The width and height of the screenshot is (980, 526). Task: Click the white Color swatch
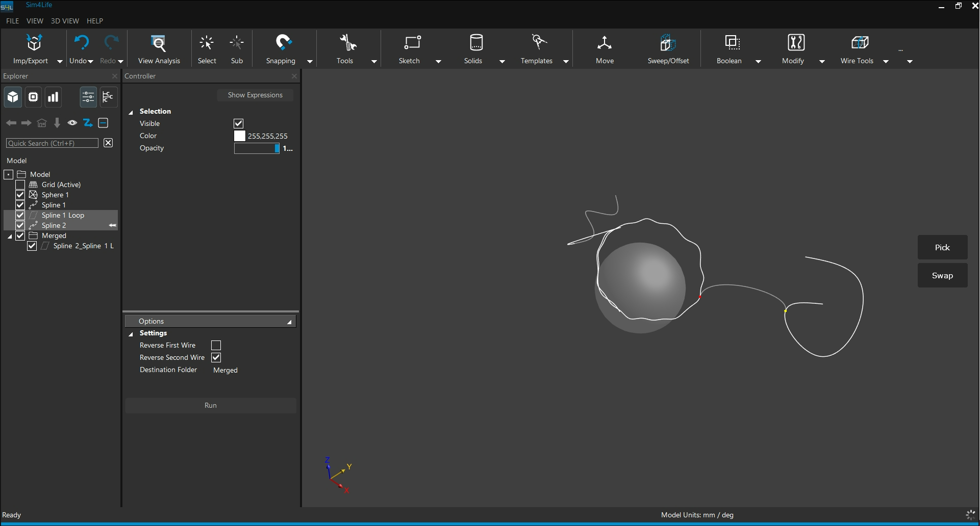[x=239, y=136]
